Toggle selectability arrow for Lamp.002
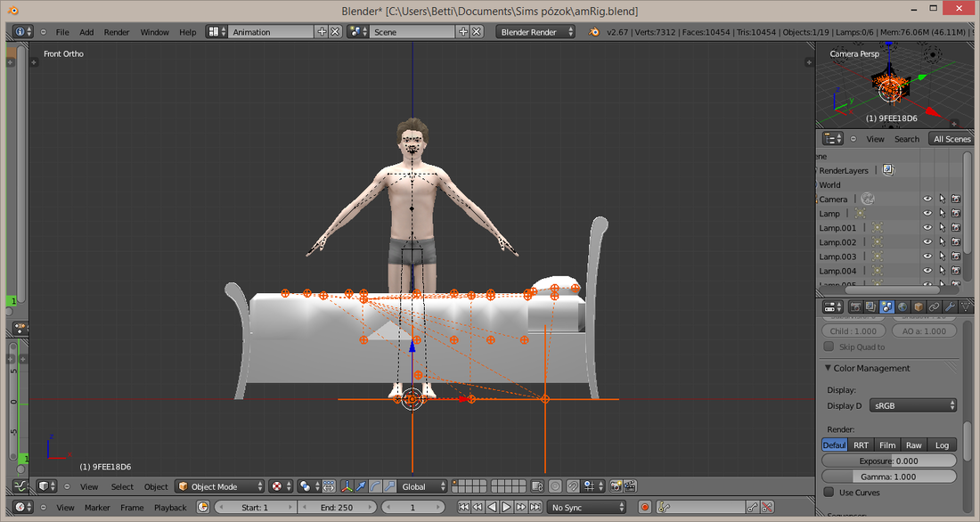Image resolution: width=980 pixels, height=522 pixels. (x=942, y=242)
